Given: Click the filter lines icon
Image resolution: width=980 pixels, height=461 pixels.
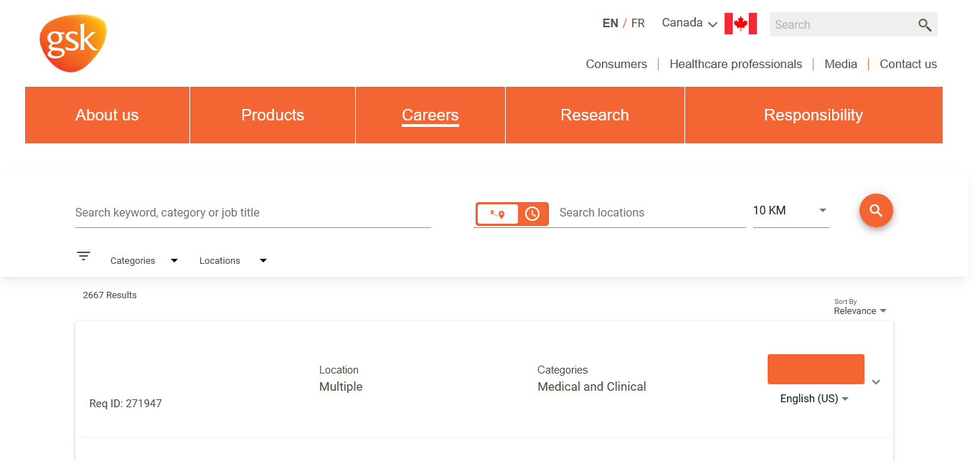Looking at the screenshot, I should click(84, 256).
